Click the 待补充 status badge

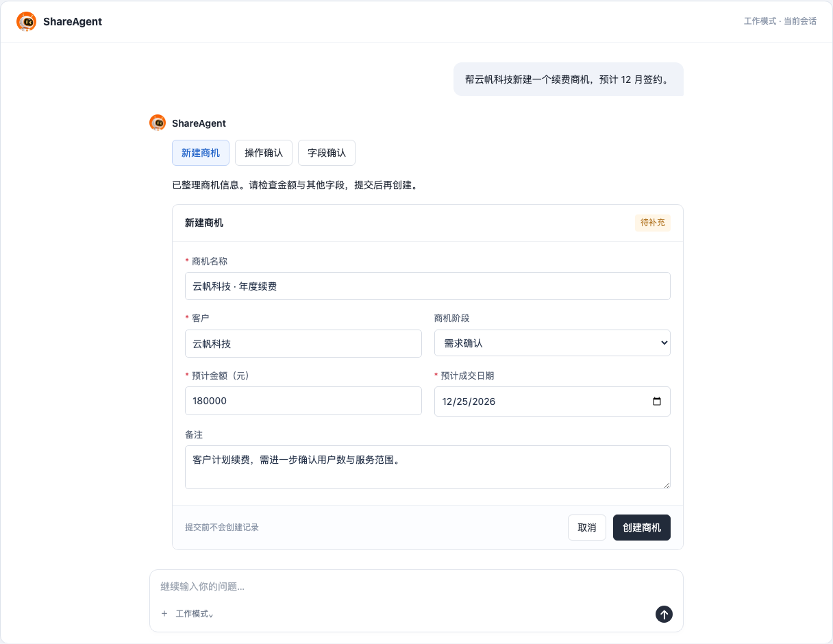pyautogui.click(x=653, y=223)
